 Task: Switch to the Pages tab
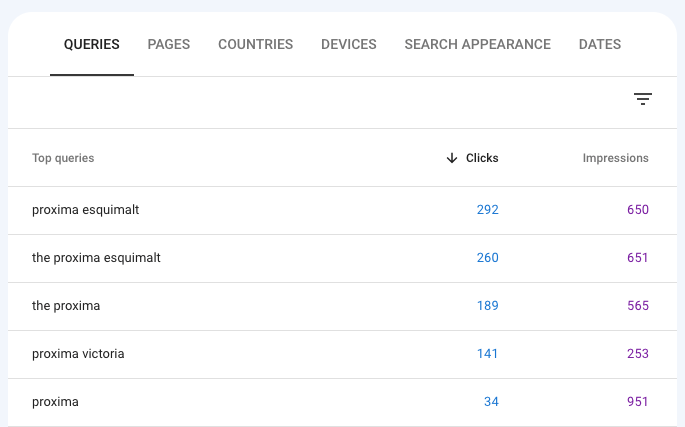(169, 44)
